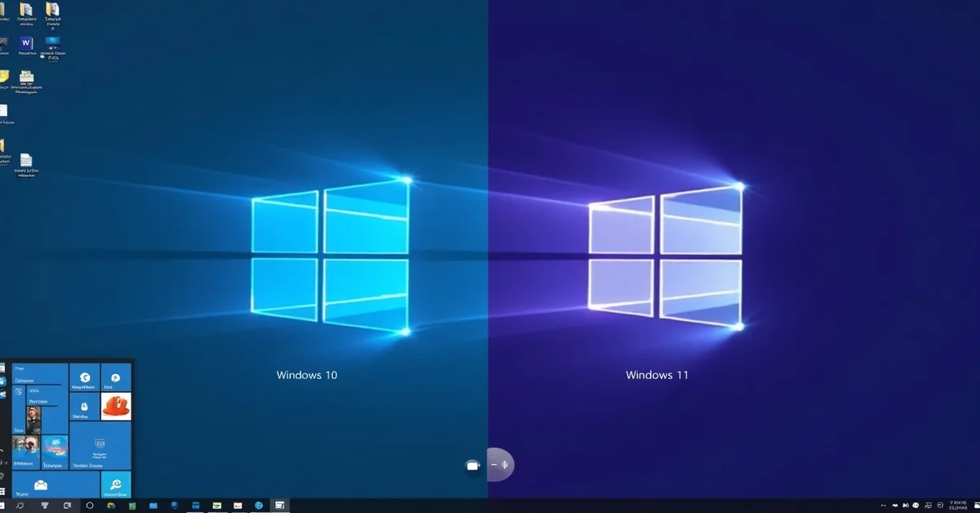Image resolution: width=980 pixels, height=513 pixels.
Task: Open the orange picture tile in Start menu
Action: pos(116,406)
